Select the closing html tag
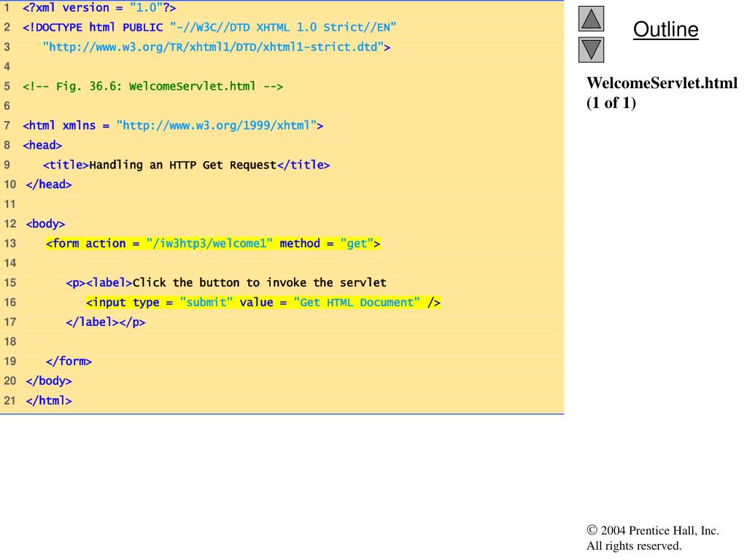This screenshot has height=560, width=747. [x=49, y=401]
